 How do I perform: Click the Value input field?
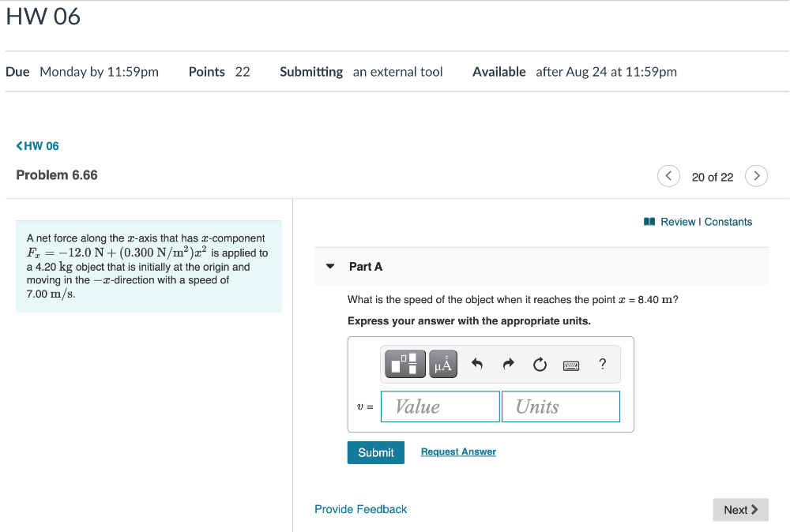[x=440, y=406]
